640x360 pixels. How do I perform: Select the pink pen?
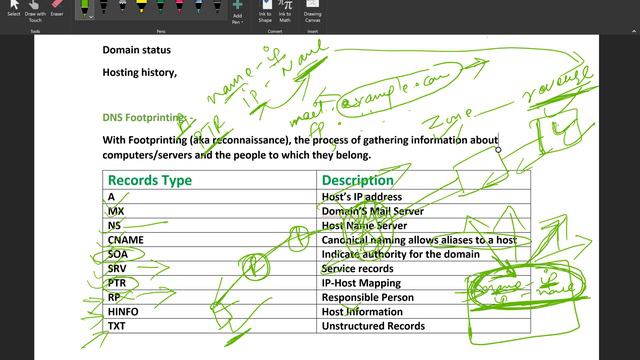pos(179,7)
